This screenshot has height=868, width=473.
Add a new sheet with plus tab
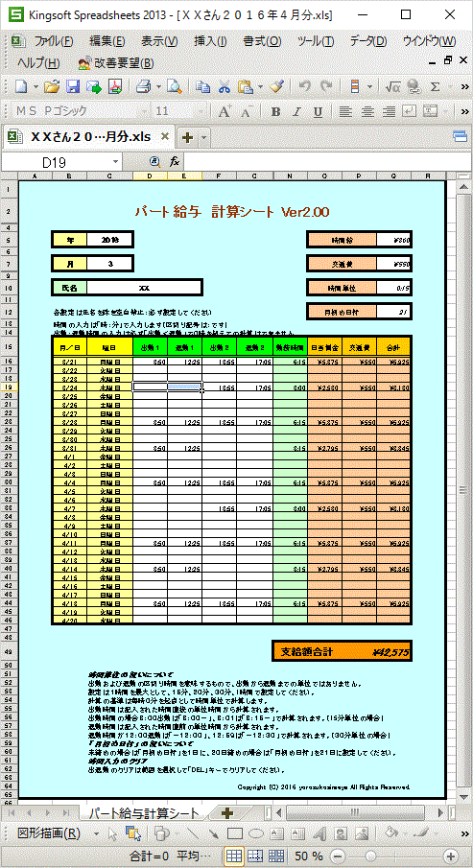click(226, 812)
